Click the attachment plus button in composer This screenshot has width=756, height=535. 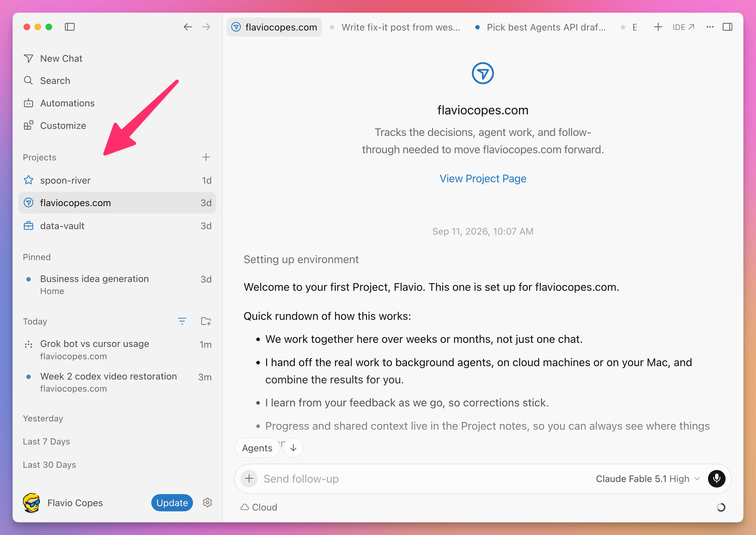tap(249, 479)
